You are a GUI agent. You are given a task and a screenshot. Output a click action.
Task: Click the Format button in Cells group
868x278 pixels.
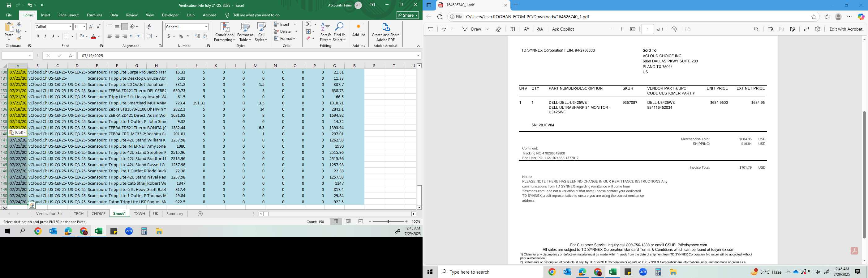pos(285,38)
